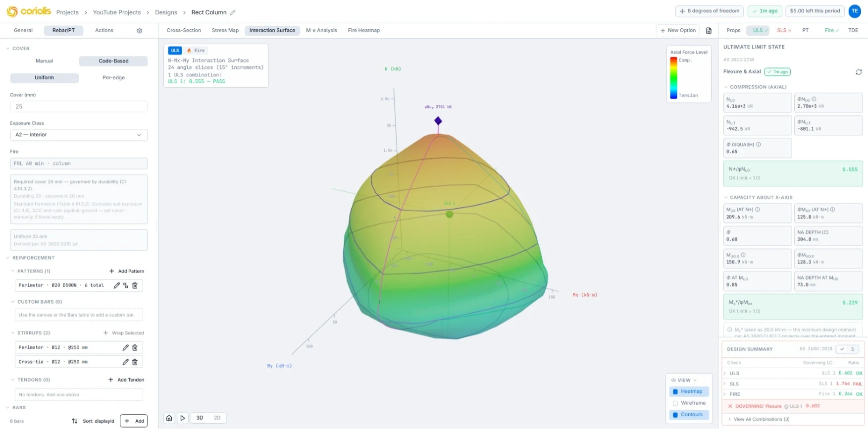Image resolution: width=868 pixels, height=438 pixels.
Task: Collapse the VIEW options panel
Action: click(x=684, y=381)
